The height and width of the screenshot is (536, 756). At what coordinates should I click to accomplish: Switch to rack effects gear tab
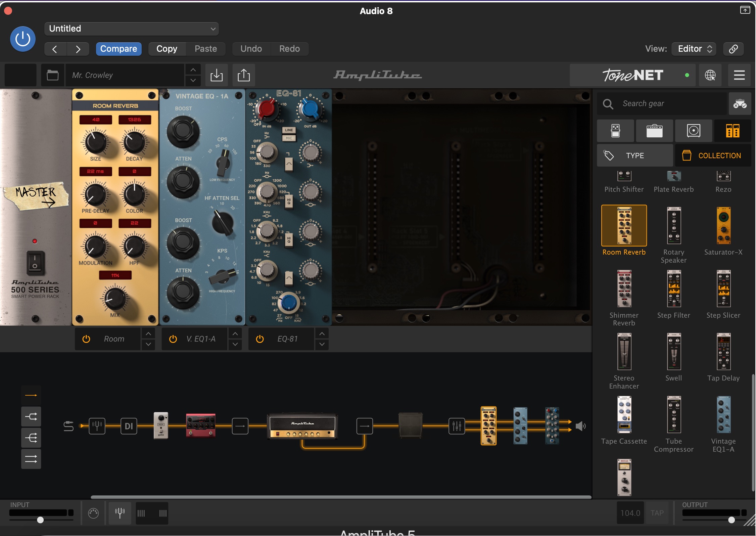point(733,131)
